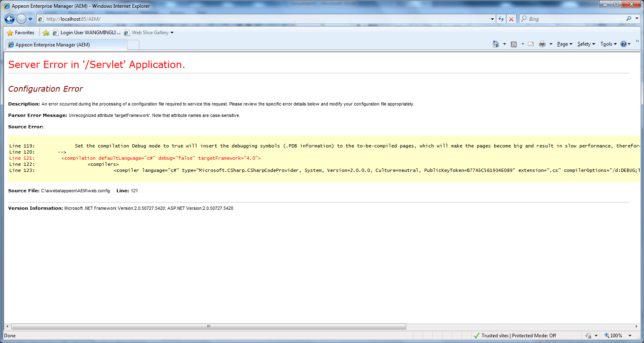Open the Login User WANGMINGLI favorite link

(x=86, y=33)
